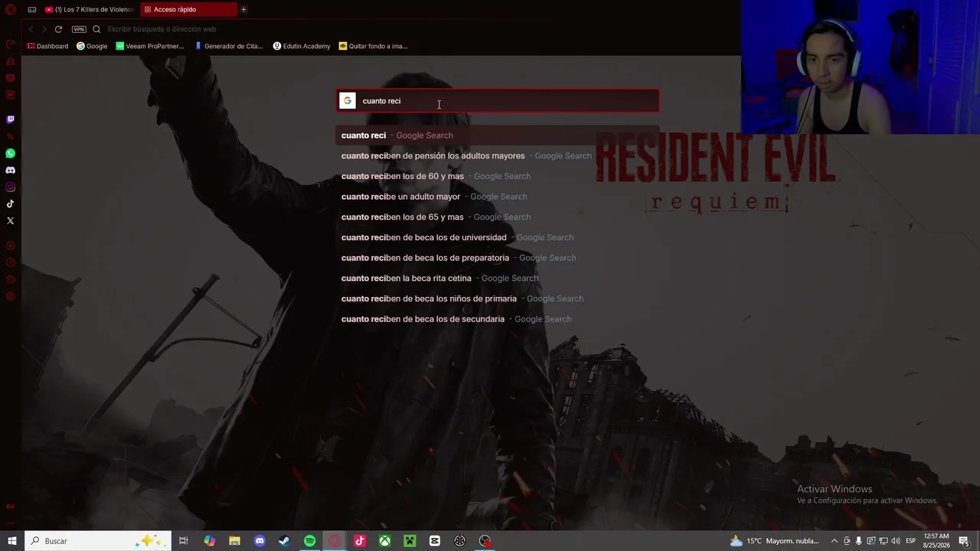Open a new tab with plus button
Viewport: 980px width, 551px height.
pyautogui.click(x=243, y=9)
